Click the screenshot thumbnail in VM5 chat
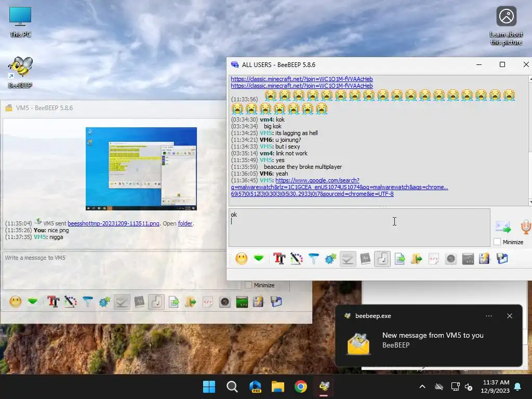 click(x=141, y=169)
